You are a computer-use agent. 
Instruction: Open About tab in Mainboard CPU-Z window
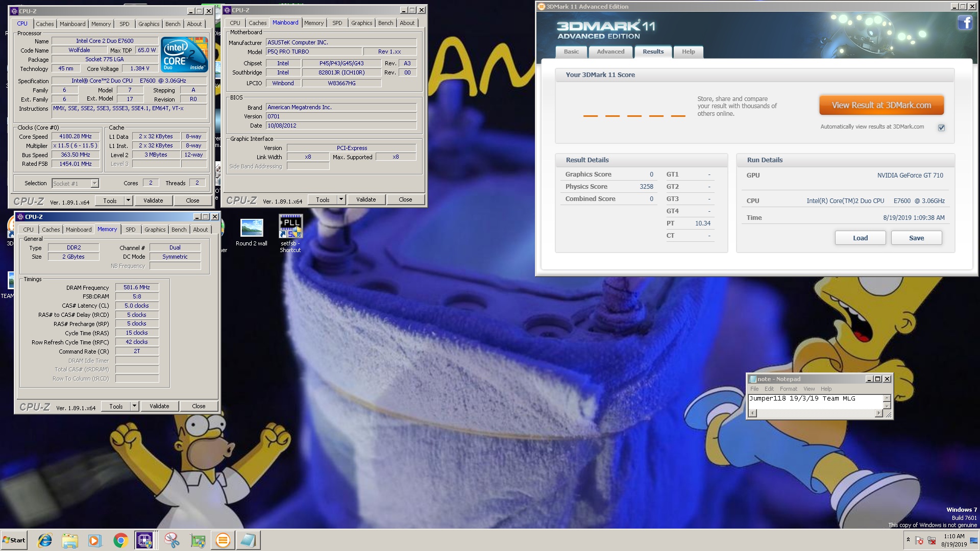(407, 23)
